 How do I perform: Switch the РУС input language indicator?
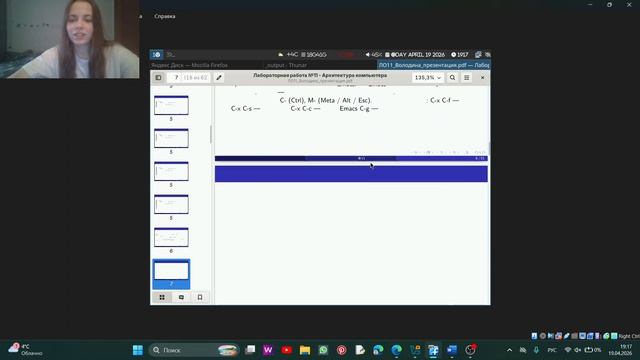(552, 350)
